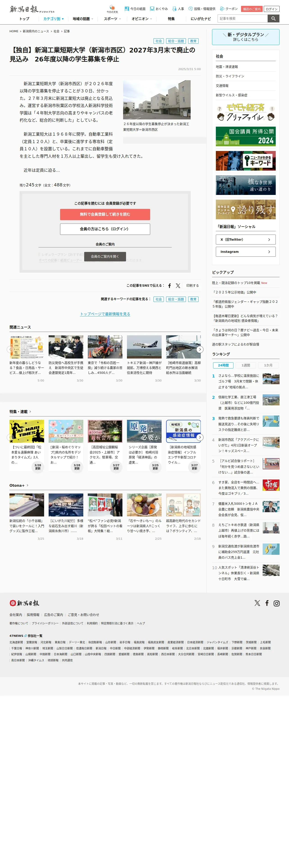Viewport: 289px width, 868px height.
Task: Share article on X icon
Action: coord(178,286)
